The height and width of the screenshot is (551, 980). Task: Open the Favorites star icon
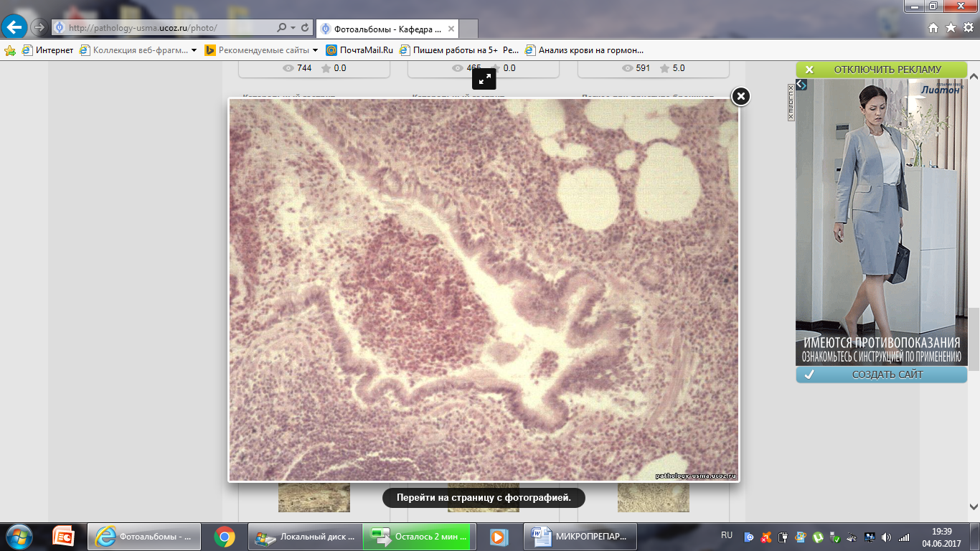click(x=951, y=28)
